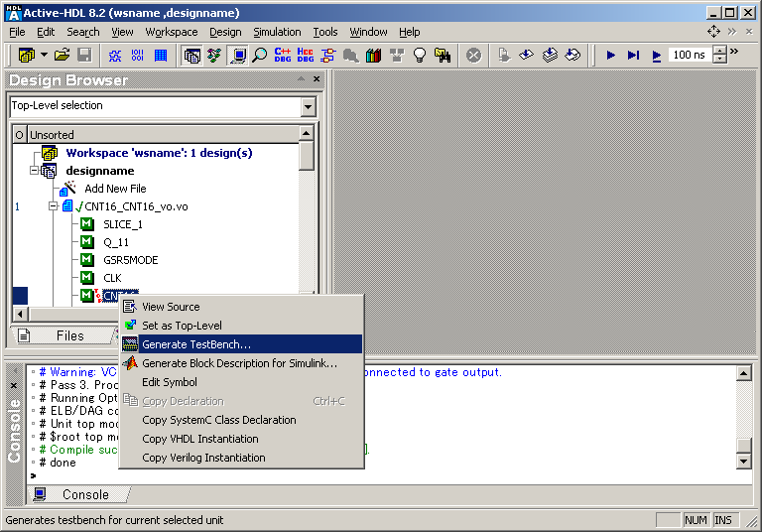Expand toolbar overflow chevron beside time field

click(x=734, y=51)
